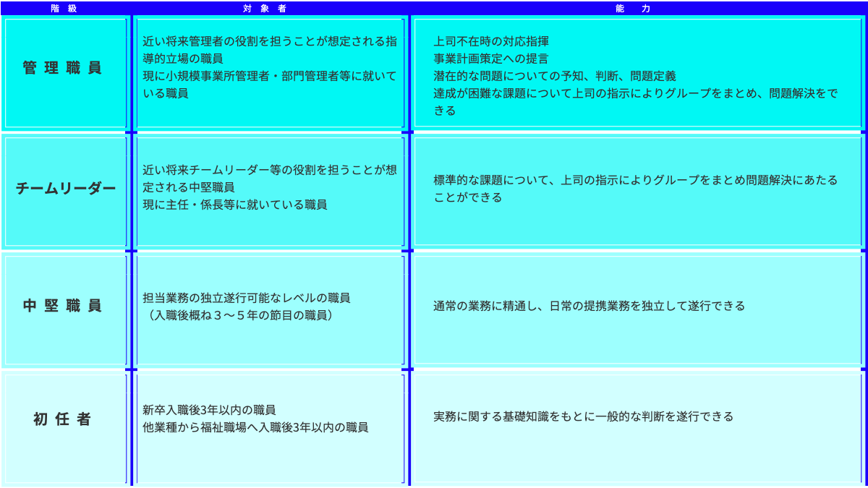Click the line starting with 実務に関する基礎知識
The height and width of the screenshot is (488, 868).
583,416
